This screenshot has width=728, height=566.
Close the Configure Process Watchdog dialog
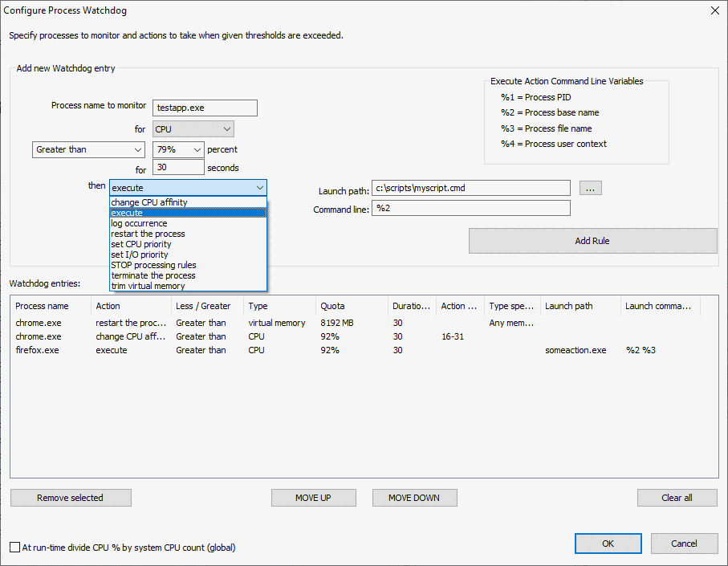click(714, 10)
